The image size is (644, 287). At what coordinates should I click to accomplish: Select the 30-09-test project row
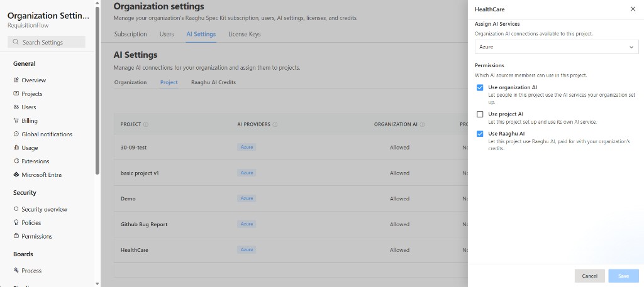[291, 147]
